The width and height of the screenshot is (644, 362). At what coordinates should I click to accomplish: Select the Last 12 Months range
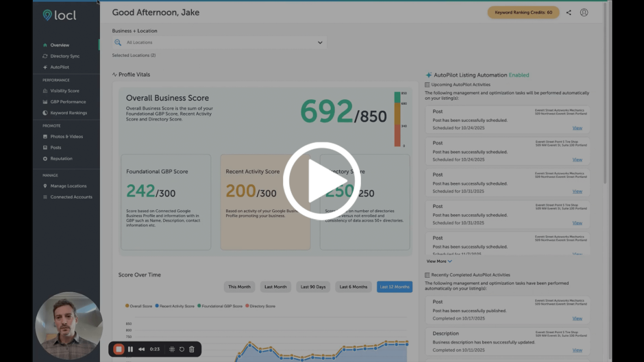pyautogui.click(x=394, y=287)
